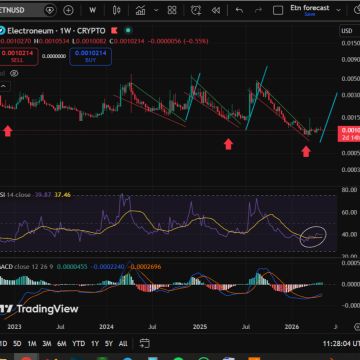Open indicator templates grid icon
Image resolution: width=360 pixels, height=360 pixels.
coord(172,10)
